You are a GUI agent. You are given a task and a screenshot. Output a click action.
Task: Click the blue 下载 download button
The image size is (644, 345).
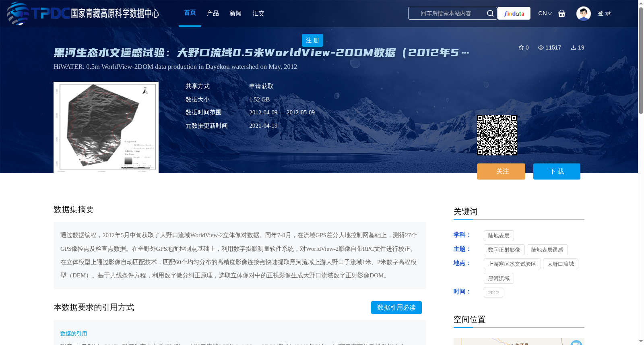557,171
